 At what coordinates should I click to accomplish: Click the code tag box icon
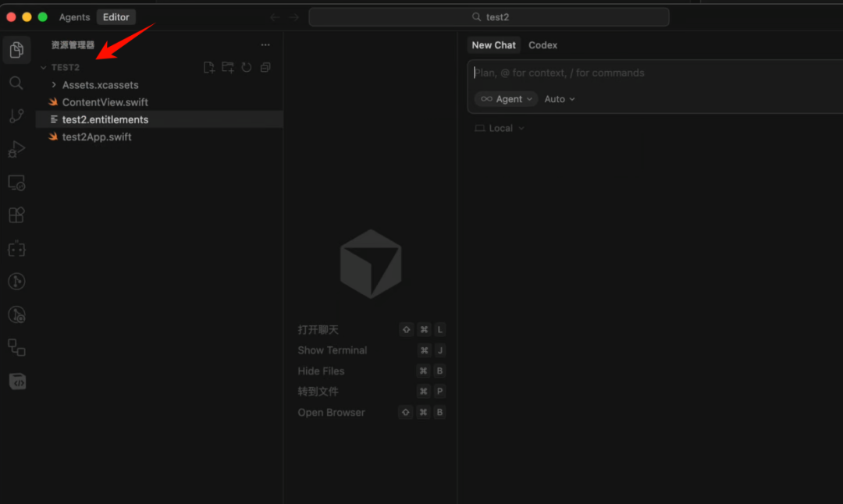[x=17, y=382]
